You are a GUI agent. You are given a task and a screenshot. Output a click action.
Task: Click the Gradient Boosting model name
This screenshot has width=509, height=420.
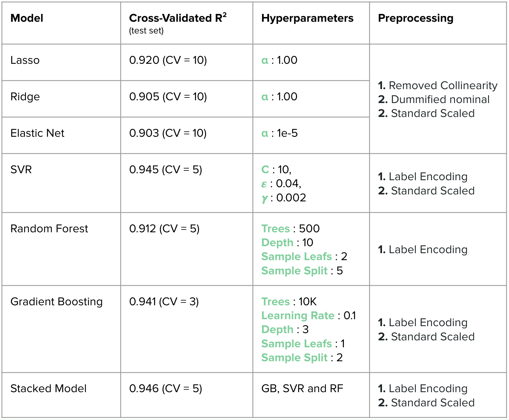[x=57, y=302]
